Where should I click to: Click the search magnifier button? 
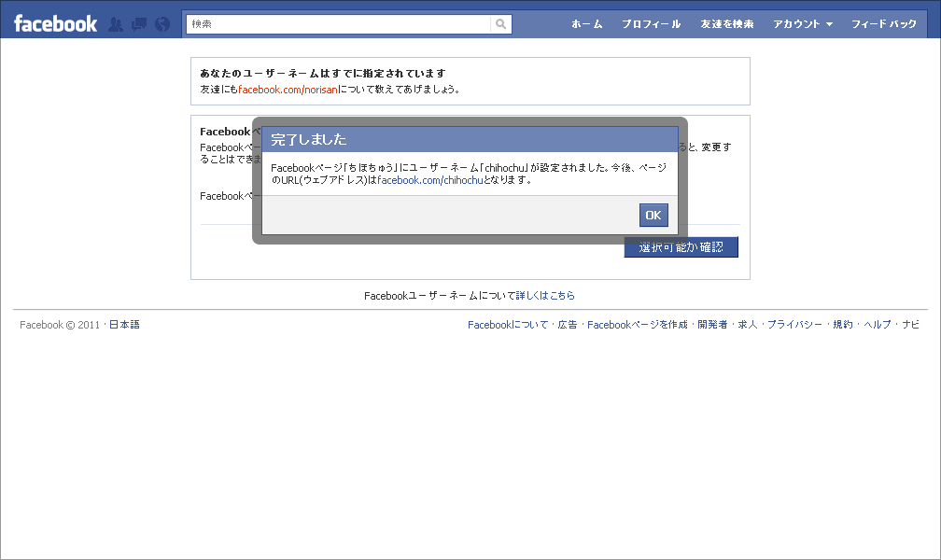(500, 24)
